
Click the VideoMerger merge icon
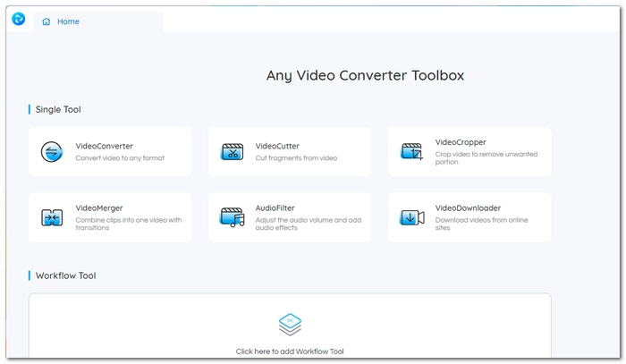point(52,217)
